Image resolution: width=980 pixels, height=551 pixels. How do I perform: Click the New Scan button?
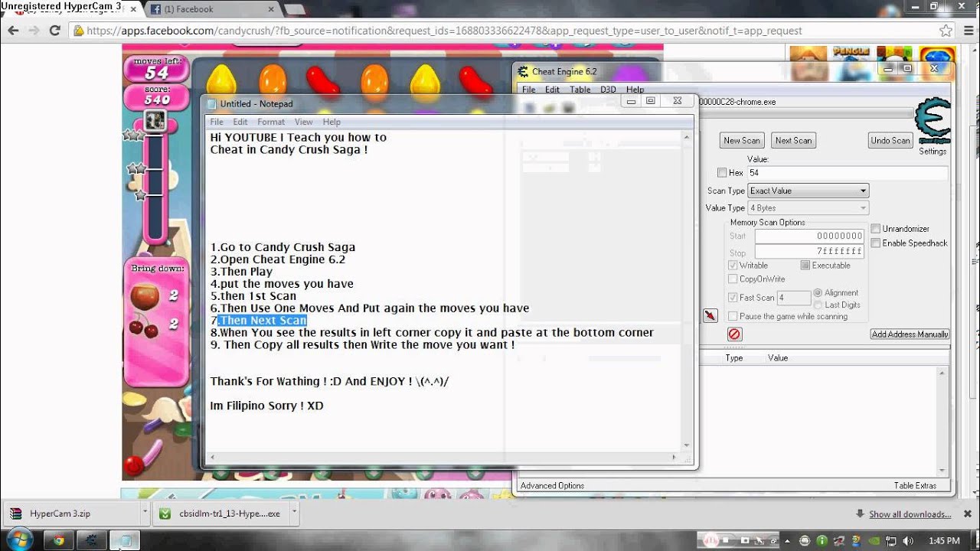pyautogui.click(x=742, y=141)
